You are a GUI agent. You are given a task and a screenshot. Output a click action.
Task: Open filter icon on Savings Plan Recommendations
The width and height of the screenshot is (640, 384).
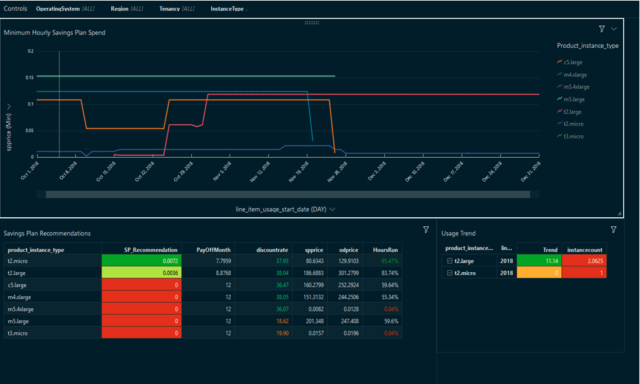click(x=426, y=230)
